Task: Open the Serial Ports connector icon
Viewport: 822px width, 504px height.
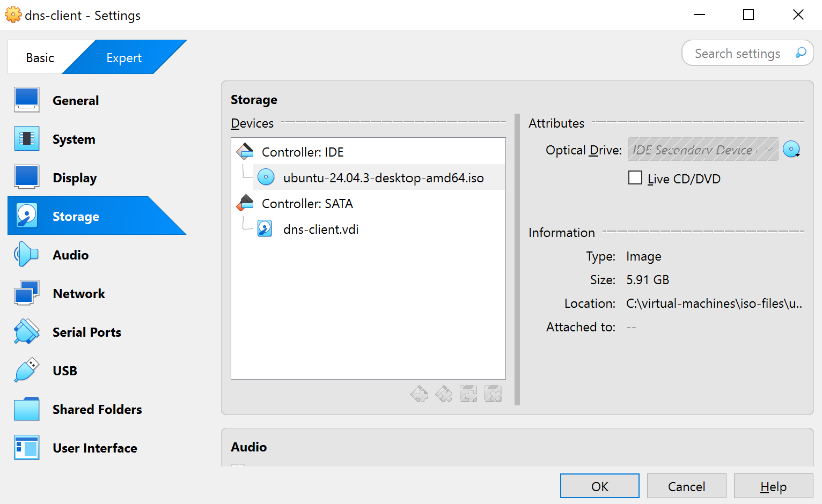Action: pyautogui.click(x=26, y=332)
